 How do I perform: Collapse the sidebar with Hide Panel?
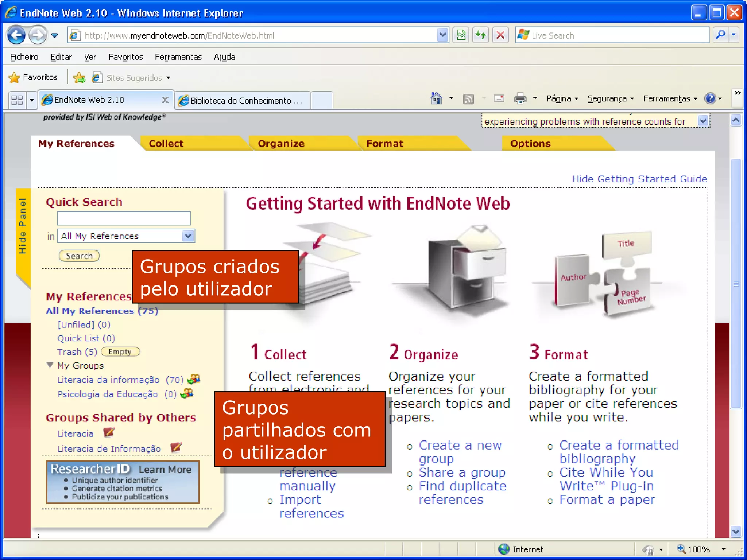(23, 226)
